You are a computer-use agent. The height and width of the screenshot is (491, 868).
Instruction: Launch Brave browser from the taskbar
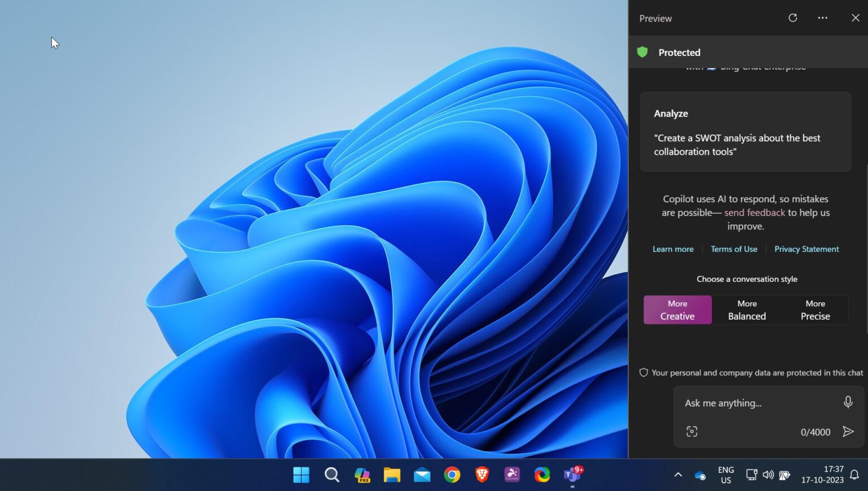[x=483, y=475]
